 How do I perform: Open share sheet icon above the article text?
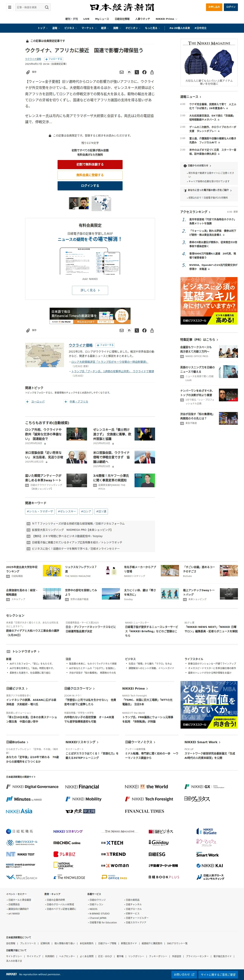(152, 72)
